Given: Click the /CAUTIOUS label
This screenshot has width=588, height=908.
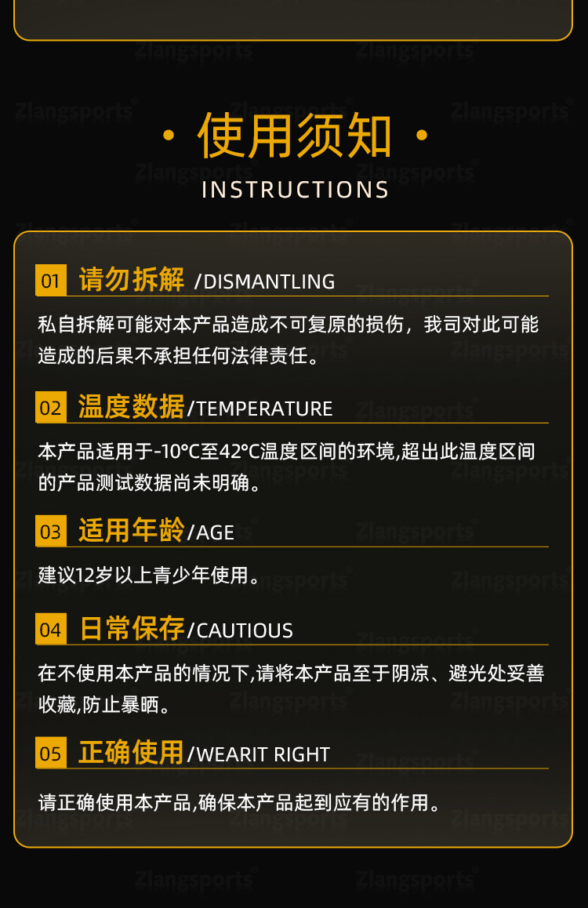Looking at the screenshot, I should click(x=240, y=630).
